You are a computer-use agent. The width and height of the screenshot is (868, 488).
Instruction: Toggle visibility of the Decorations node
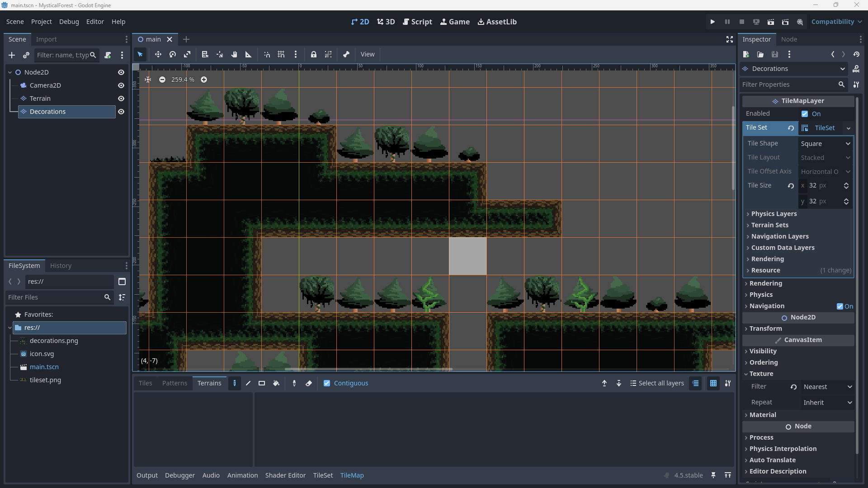click(121, 112)
